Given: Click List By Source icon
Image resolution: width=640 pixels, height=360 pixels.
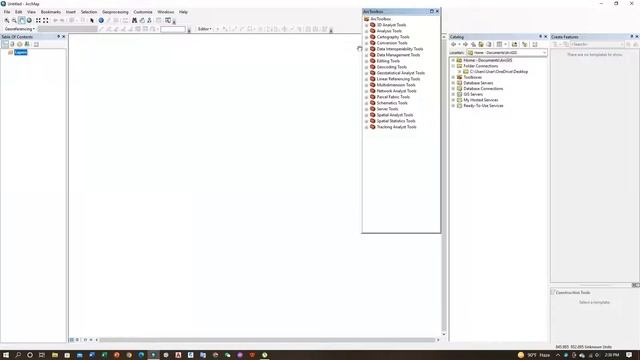Looking at the screenshot, I should pyautogui.click(x=12, y=44).
